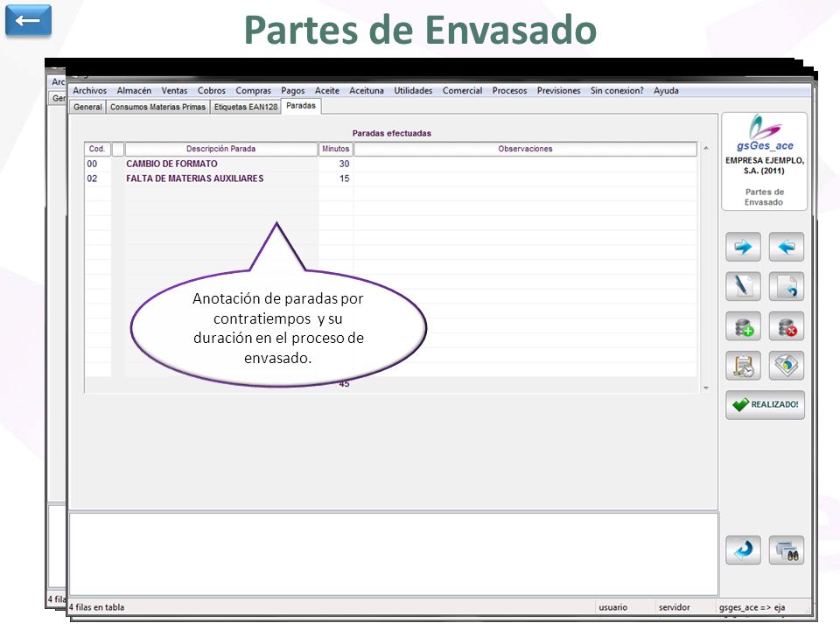Click the 15 minutes cell
Viewport: 840px width, 630px height.
point(335,178)
